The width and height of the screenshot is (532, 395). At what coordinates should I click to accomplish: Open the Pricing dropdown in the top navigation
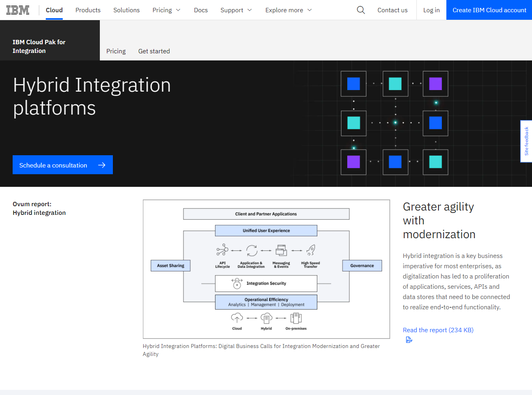(166, 10)
